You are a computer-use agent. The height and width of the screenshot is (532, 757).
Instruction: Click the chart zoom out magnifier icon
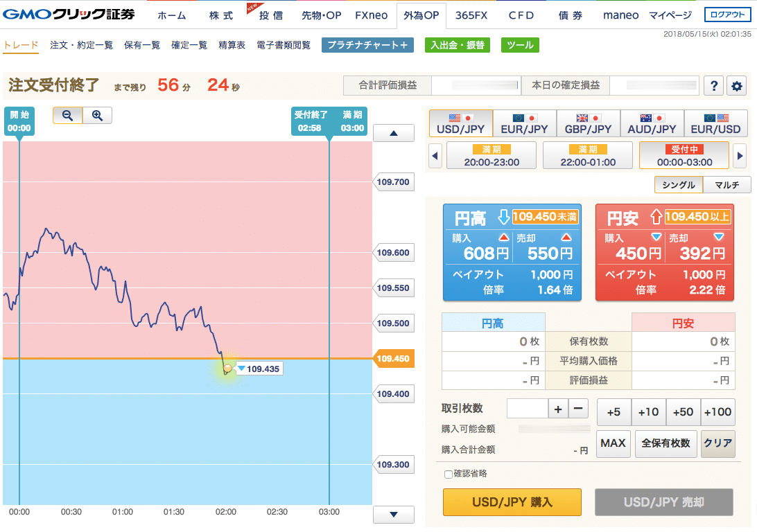click(67, 116)
